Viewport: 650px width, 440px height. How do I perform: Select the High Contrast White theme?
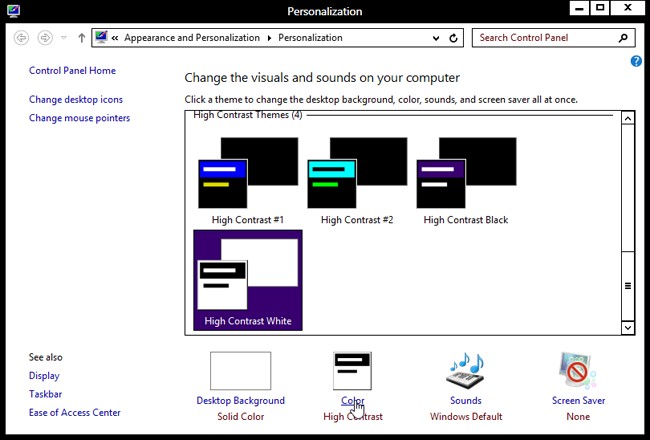[x=248, y=280]
